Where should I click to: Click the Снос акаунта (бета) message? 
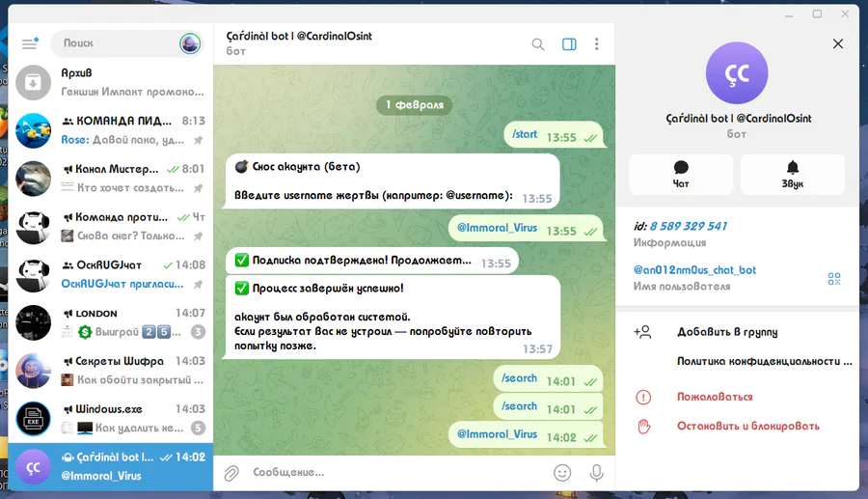(392, 181)
